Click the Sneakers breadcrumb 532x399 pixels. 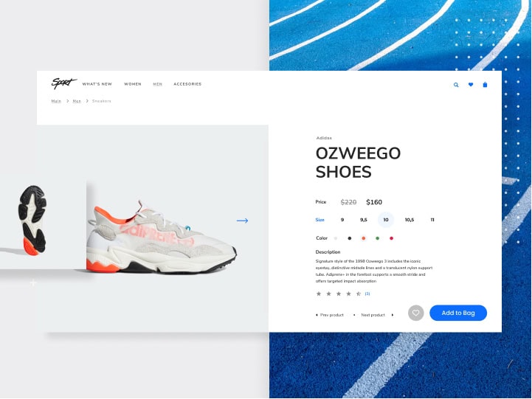tap(102, 101)
